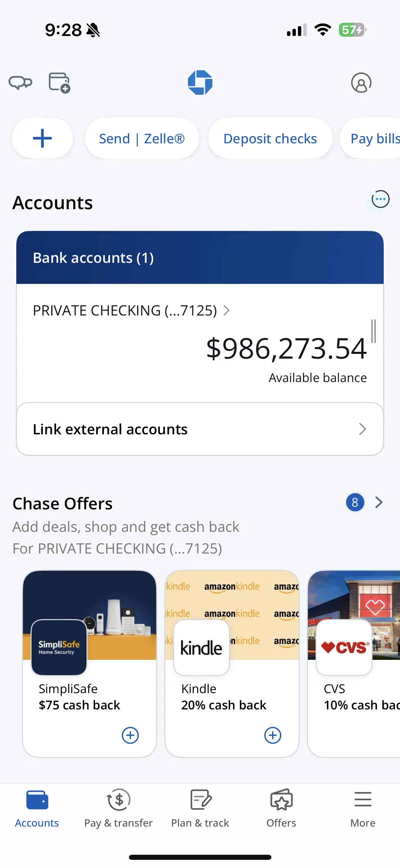Open Accounts options ellipsis menu
The image size is (400, 868).
coord(380,199)
